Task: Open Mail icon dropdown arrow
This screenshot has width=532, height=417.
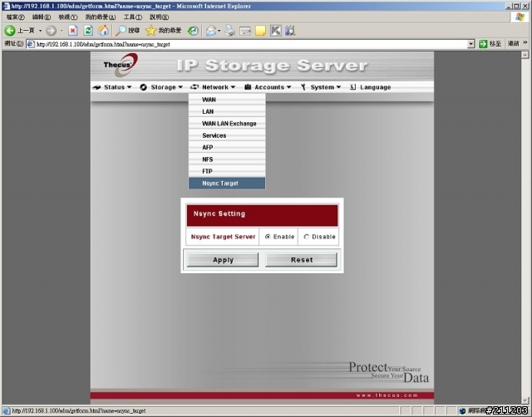Action: [x=219, y=31]
